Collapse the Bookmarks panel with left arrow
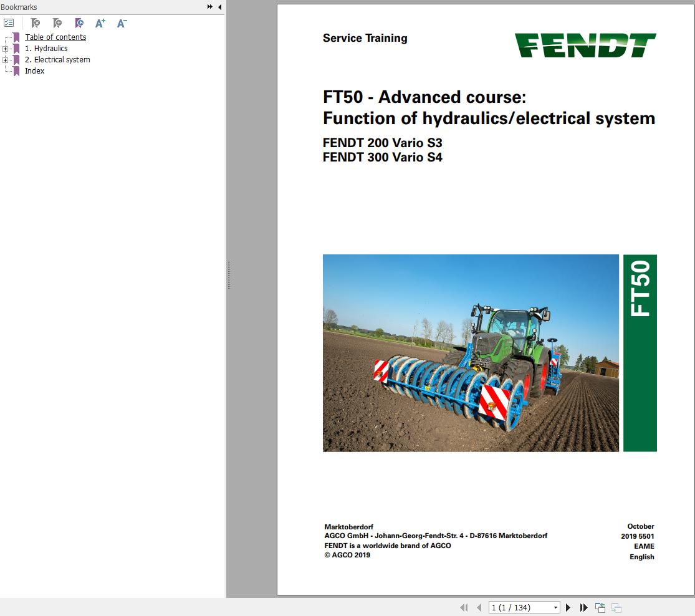Image resolution: width=695 pixels, height=616 pixels. coord(220,7)
